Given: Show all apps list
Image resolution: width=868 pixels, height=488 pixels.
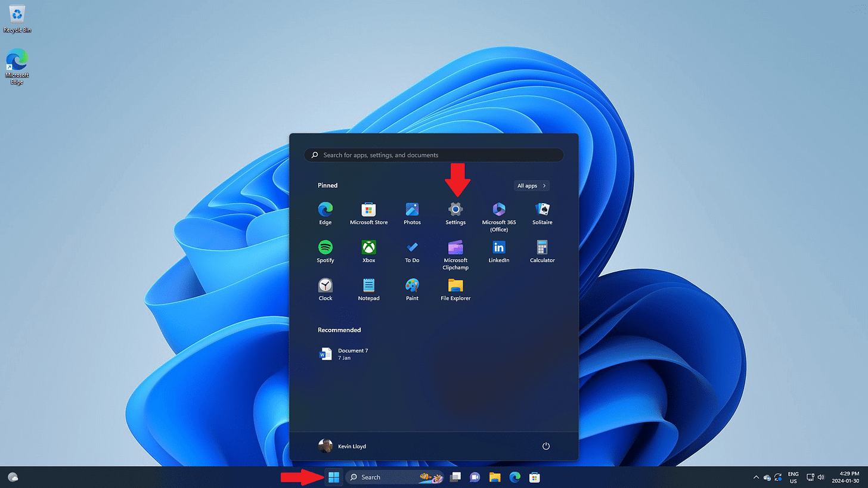Looking at the screenshot, I should (x=531, y=185).
